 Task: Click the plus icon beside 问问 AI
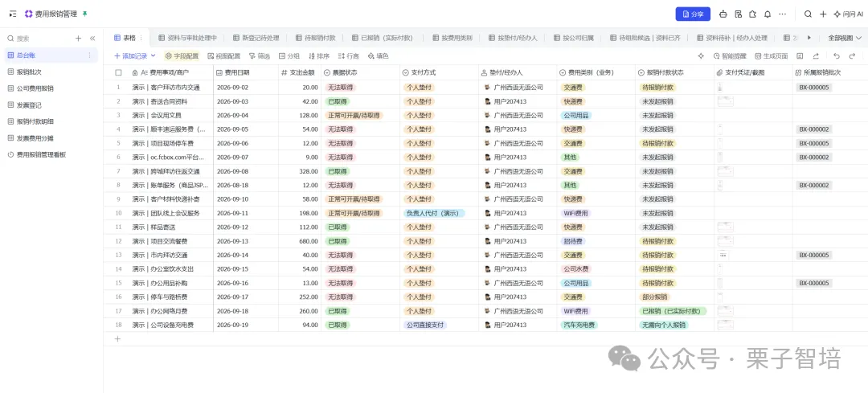click(823, 14)
